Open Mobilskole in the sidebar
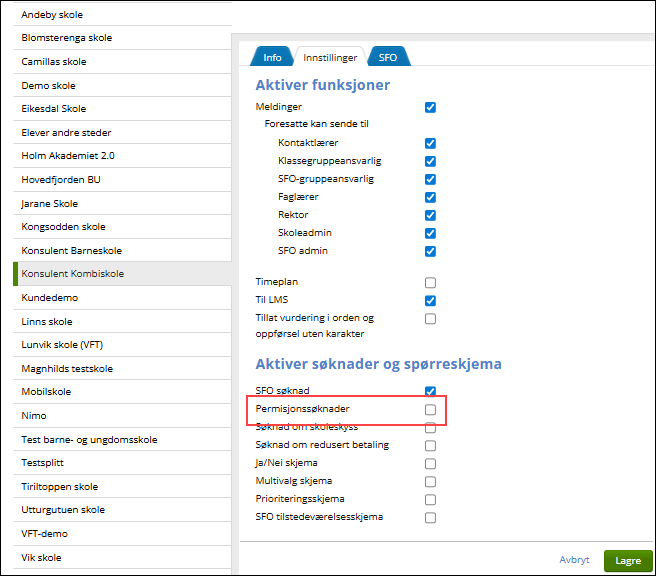The image size is (656, 576). tap(47, 391)
